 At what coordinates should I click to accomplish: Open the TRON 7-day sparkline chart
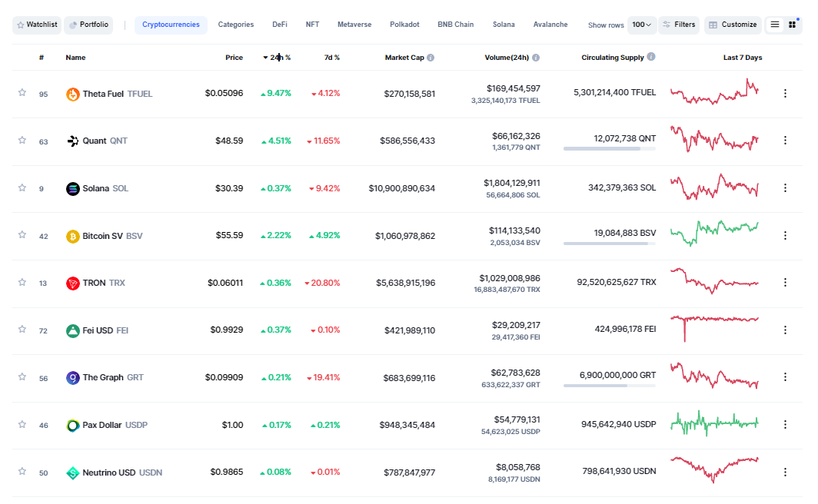[714, 281]
